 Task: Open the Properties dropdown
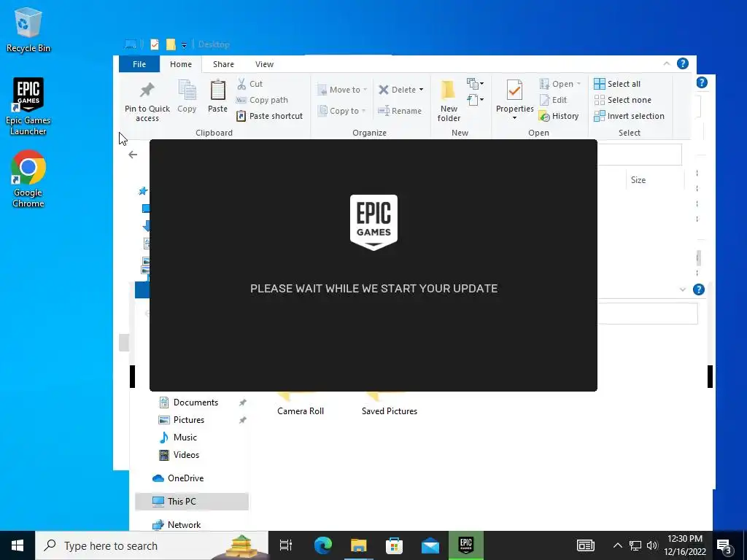coord(514,117)
